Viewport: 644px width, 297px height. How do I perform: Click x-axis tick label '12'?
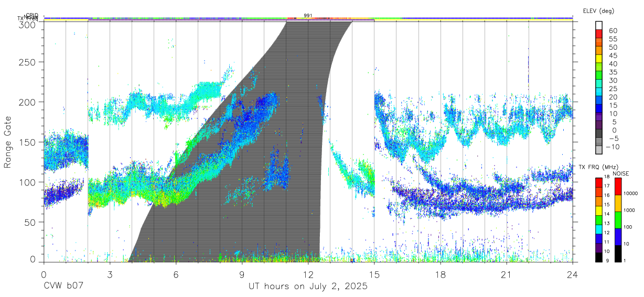[308, 274]
